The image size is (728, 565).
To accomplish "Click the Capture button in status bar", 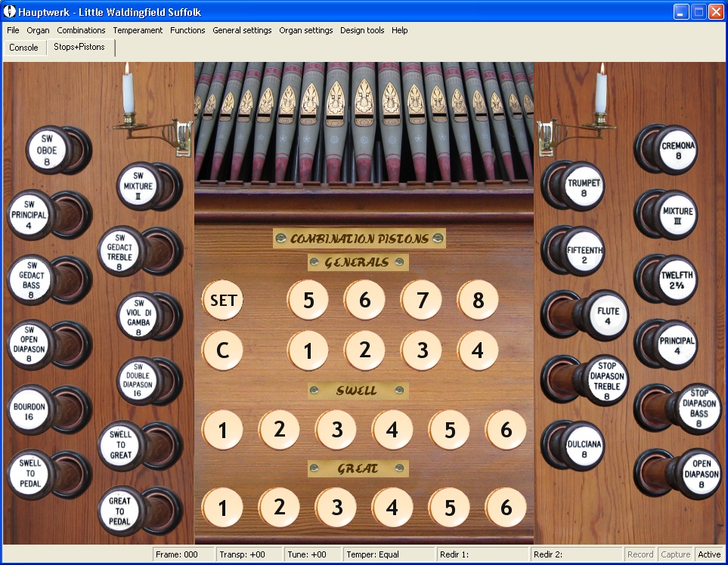I will (675, 554).
